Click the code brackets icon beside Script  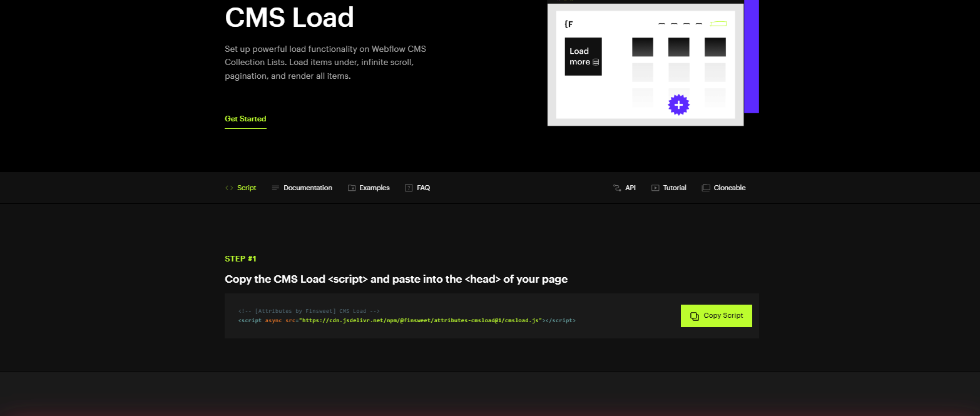click(x=229, y=188)
